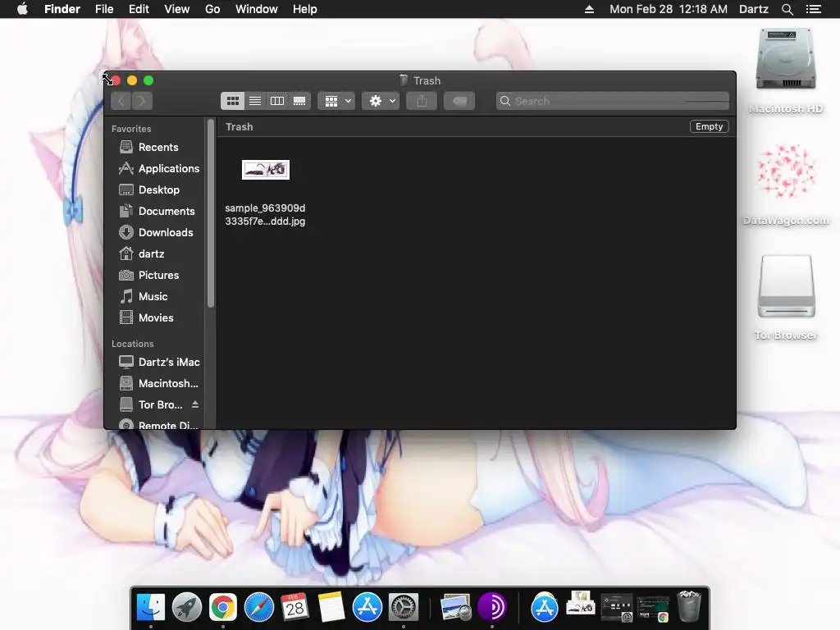The image size is (840, 630).
Task: Open Tor Browser from the Dock
Action: click(x=492, y=607)
